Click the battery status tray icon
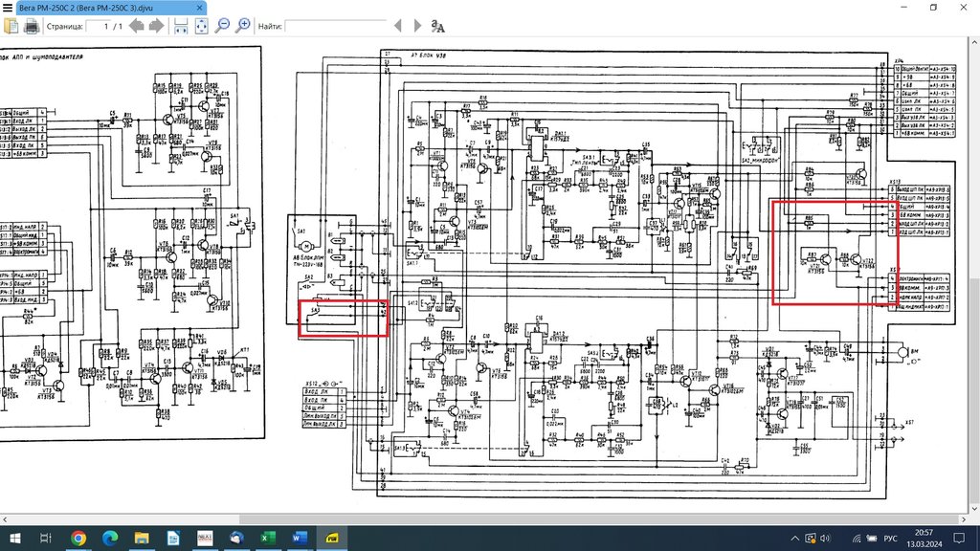 pyautogui.click(x=872, y=538)
